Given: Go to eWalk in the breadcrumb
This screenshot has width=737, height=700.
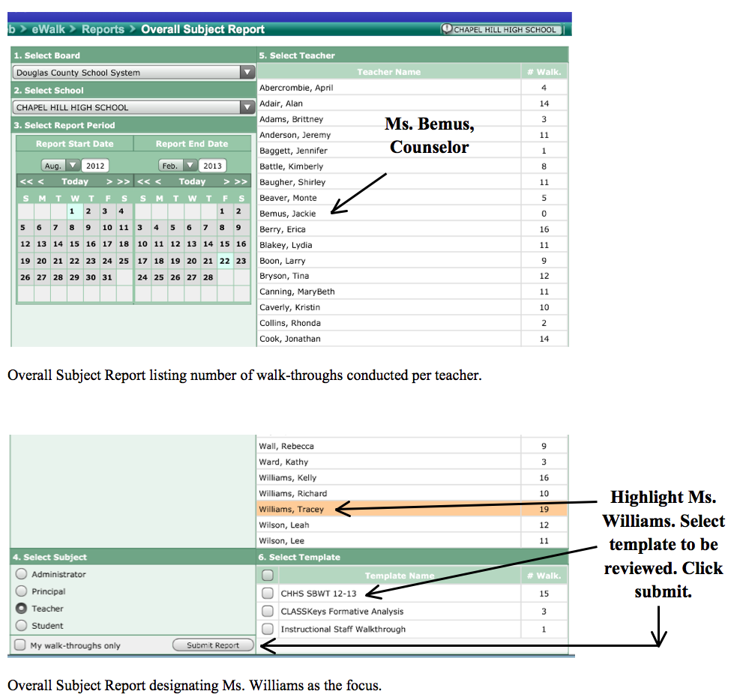Looking at the screenshot, I should pos(49,29).
